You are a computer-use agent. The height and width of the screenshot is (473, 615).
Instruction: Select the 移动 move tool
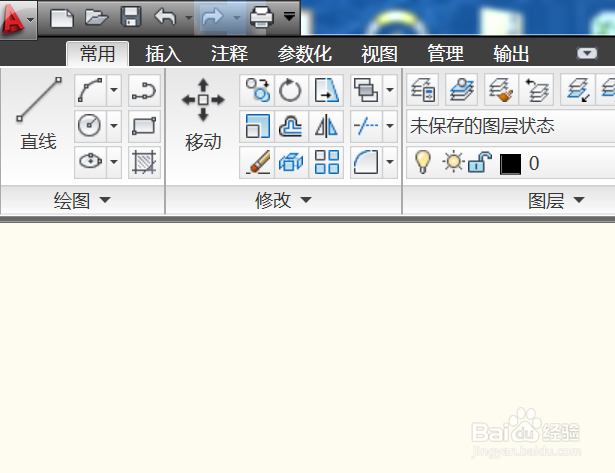point(203,114)
